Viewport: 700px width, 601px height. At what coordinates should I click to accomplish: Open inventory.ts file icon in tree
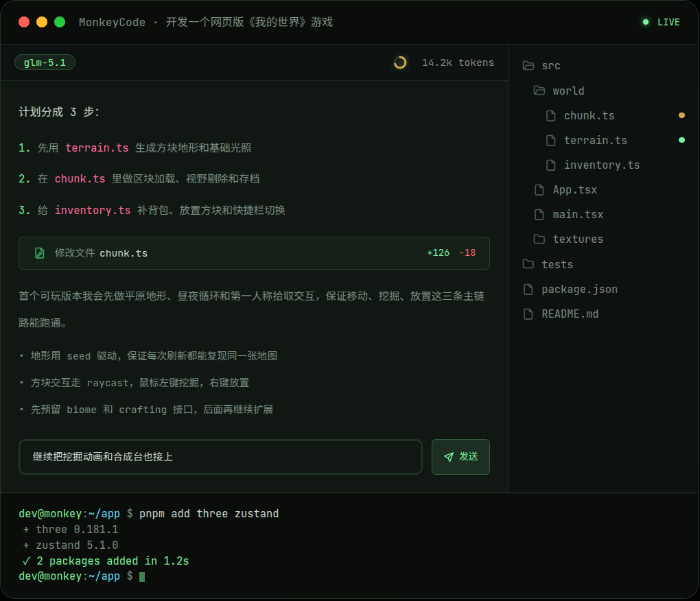click(551, 165)
